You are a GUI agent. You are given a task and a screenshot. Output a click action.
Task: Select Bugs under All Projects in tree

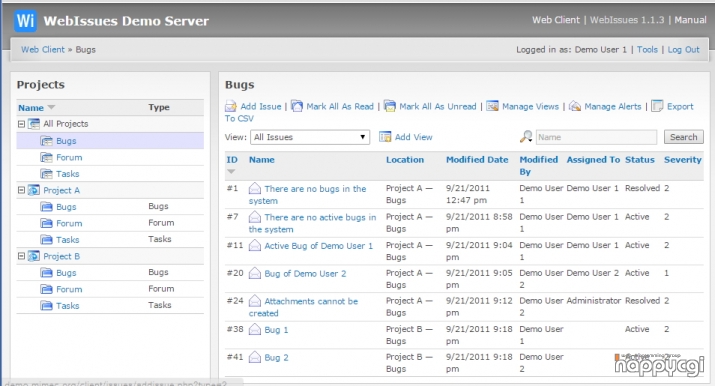click(x=66, y=141)
